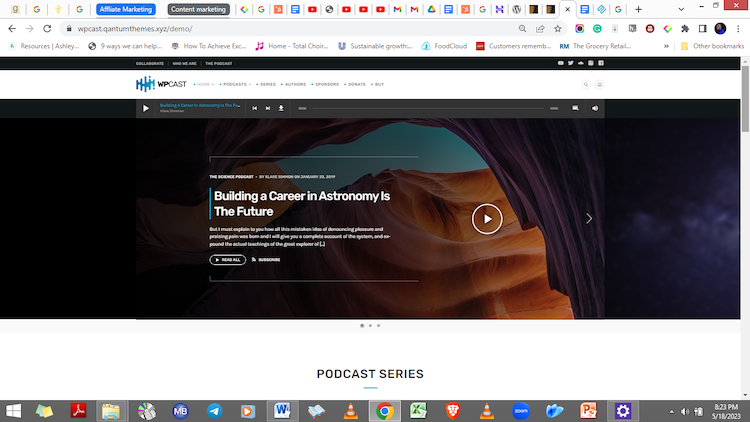The image size is (750, 422).
Task: Go back in browser history
Action: point(12,29)
